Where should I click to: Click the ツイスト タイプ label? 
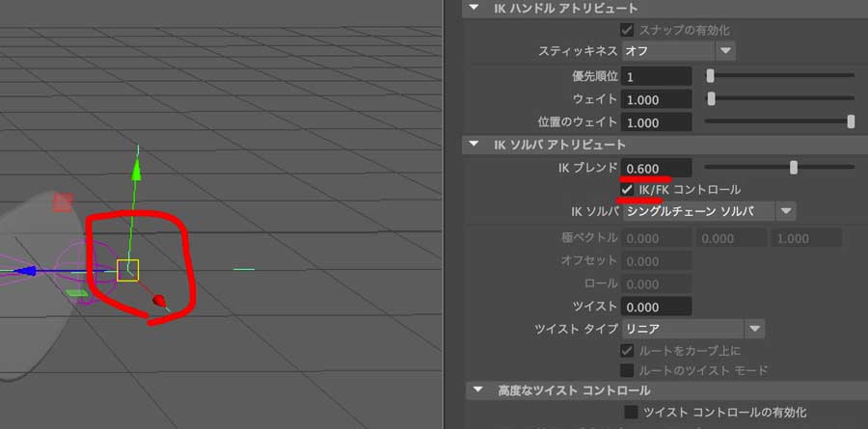click(577, 329)
